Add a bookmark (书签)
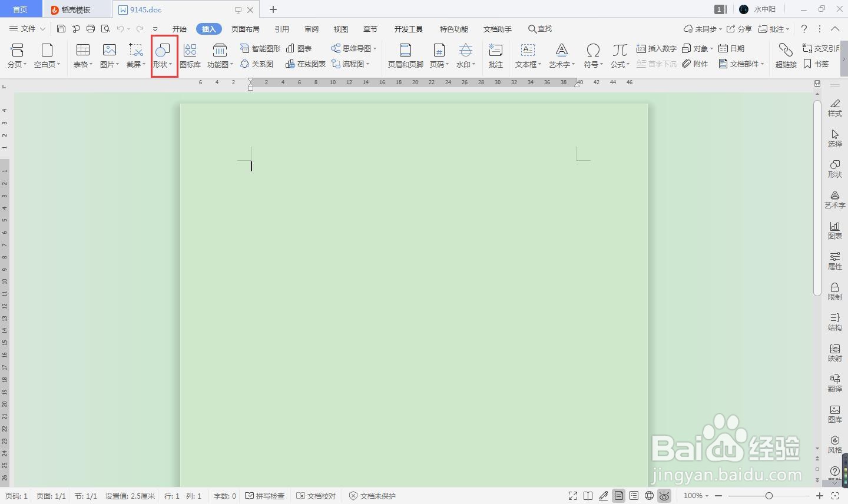This screenshot has height=504, width=848. click(816, 64)
